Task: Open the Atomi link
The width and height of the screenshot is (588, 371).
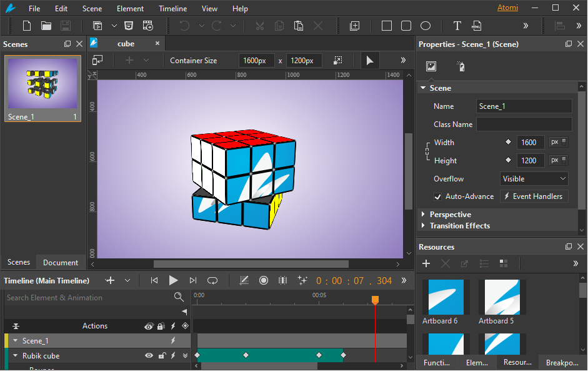Action: coord(507,8)
